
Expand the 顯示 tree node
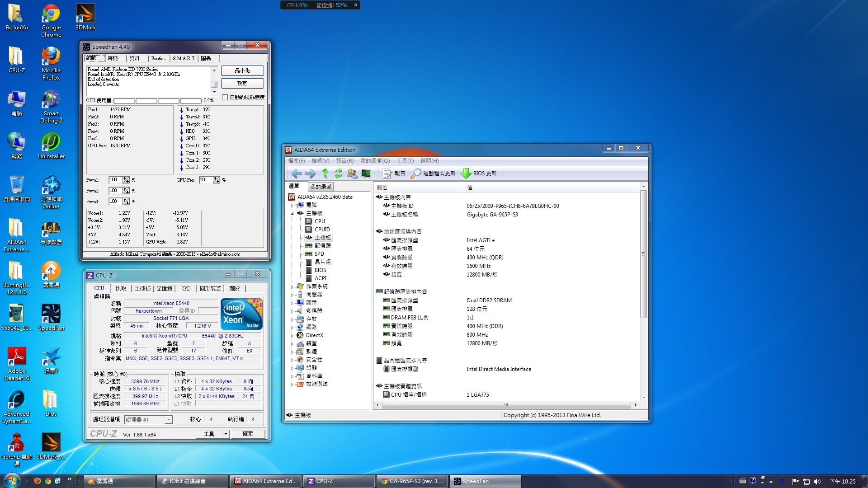point(292,303)
